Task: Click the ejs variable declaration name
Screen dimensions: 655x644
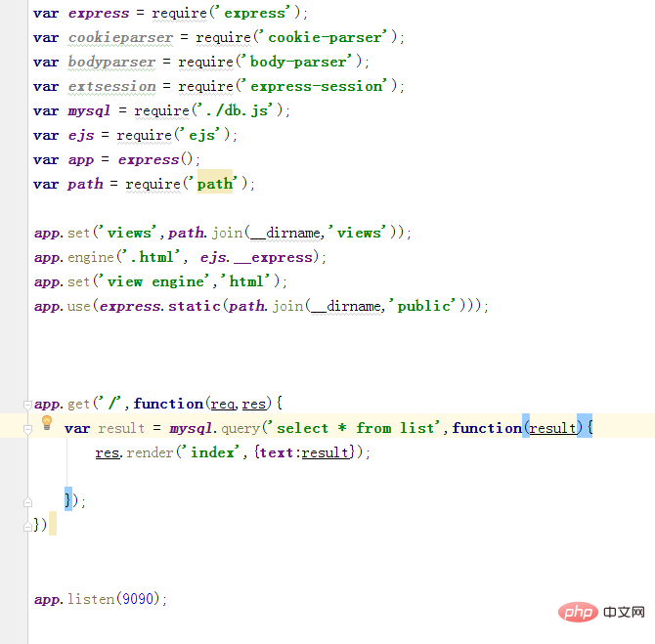Action: click(81, 135)
